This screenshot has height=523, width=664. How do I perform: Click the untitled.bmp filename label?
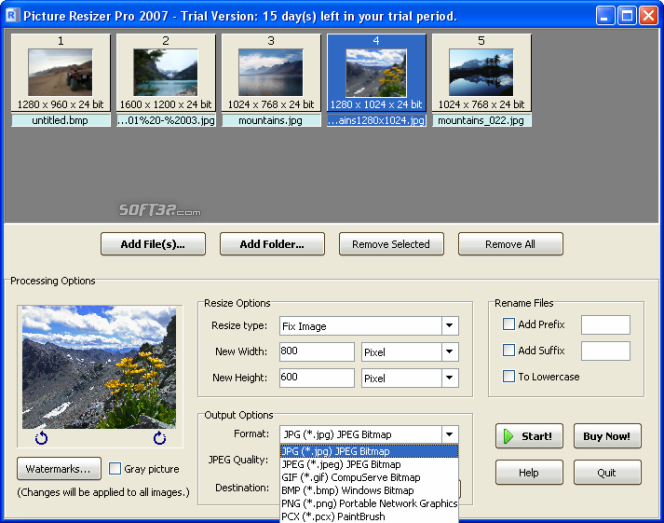click(x=60, y=120)
